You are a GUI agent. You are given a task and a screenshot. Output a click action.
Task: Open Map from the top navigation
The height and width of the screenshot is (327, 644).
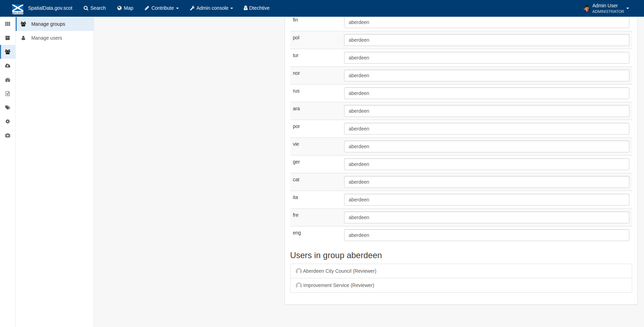125,8
